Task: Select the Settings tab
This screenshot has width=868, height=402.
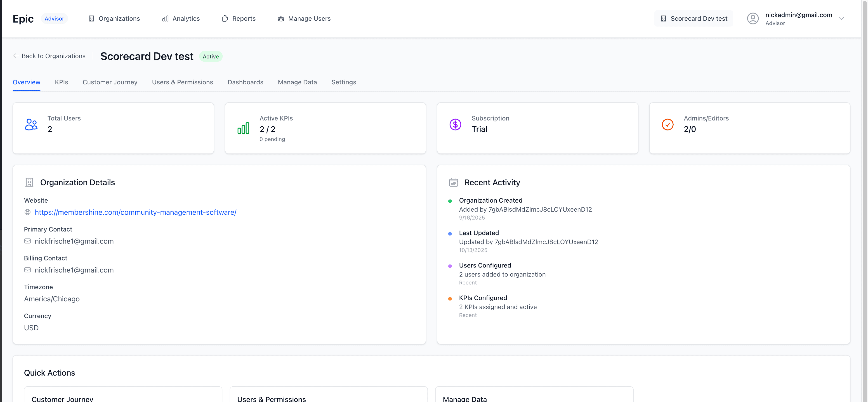Action: click(344, 82)
